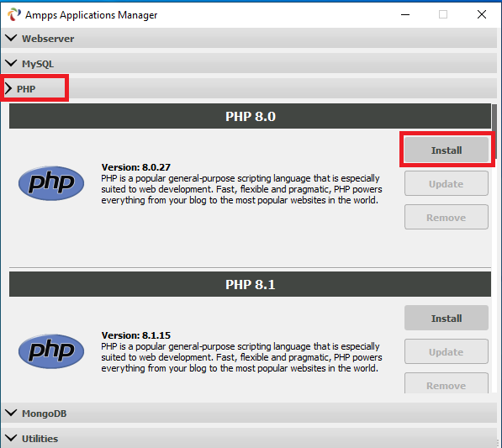Open the MySQL section header
Screen dimensions: 502x448
(249, 63)
